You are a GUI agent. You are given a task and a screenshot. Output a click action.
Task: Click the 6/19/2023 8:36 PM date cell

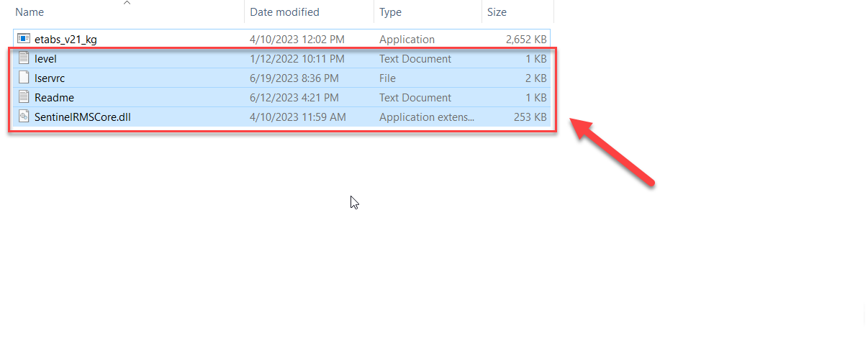(294, 78)
